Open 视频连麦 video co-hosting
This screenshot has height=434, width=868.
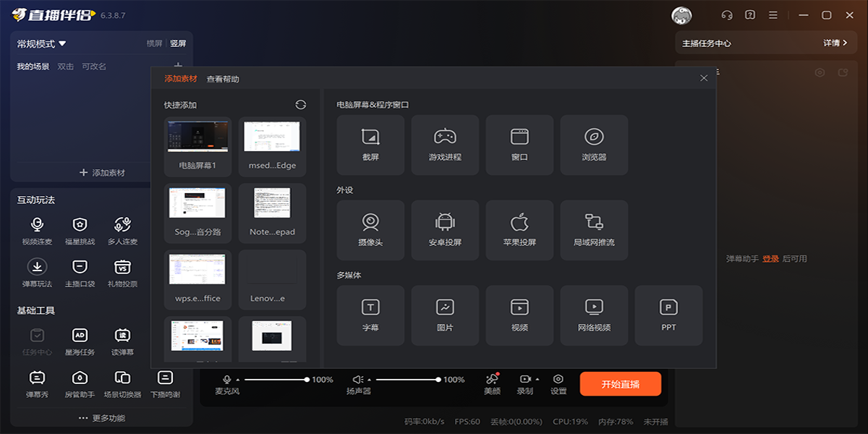click(37, 231)
